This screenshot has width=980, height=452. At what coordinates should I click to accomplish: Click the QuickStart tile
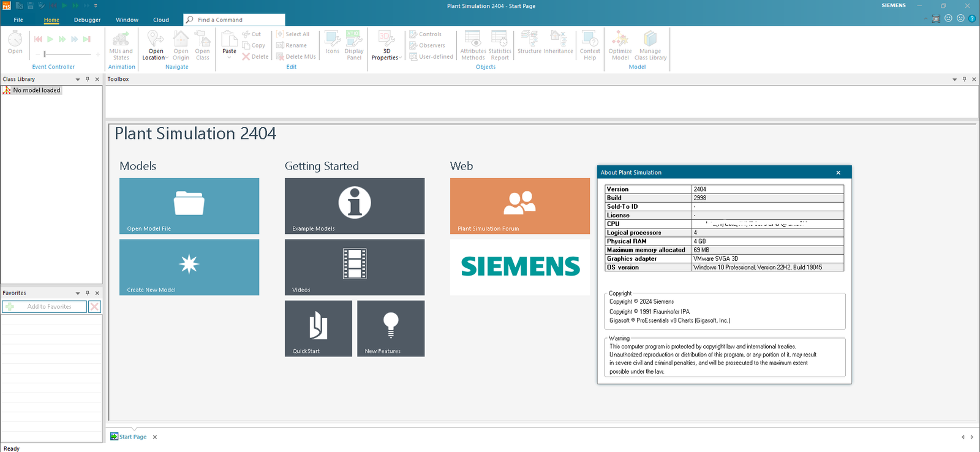point(318,328)
